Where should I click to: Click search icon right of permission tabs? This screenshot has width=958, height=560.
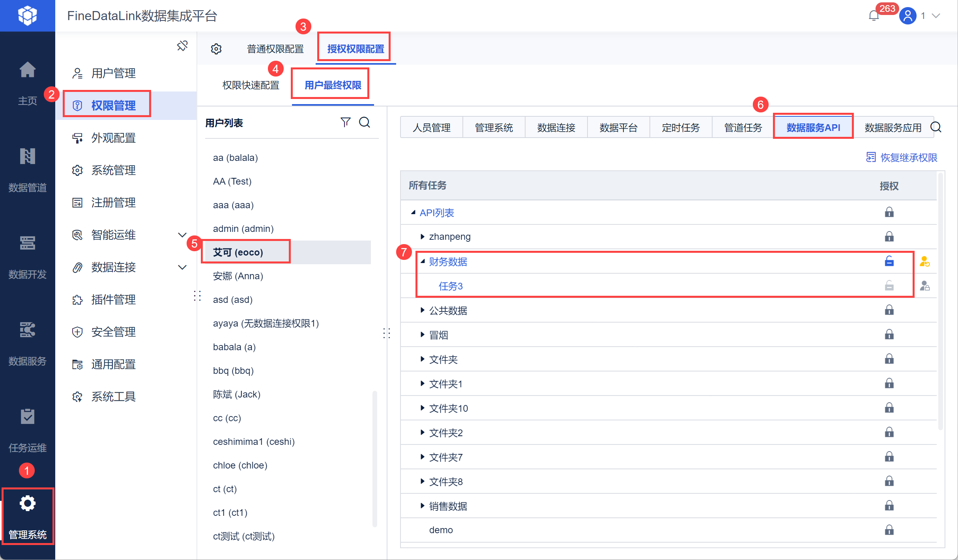(x=936, y=127)
